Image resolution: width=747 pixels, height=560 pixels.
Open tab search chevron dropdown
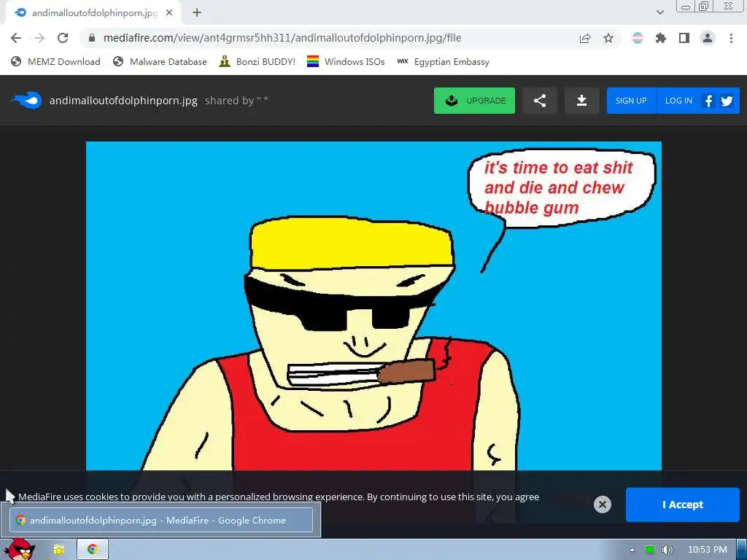[659, 12]
